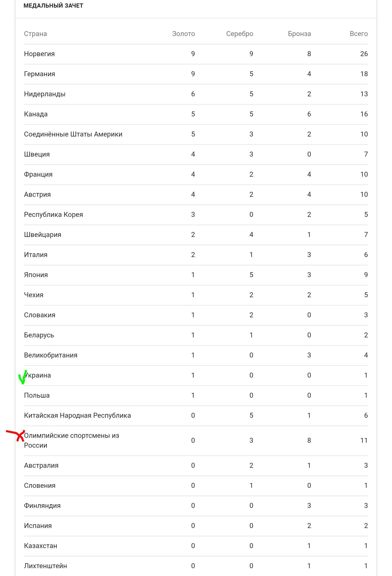Click on Нидерланды country name
This screenshot has width=392, height=576.
(x=45, y=94)
